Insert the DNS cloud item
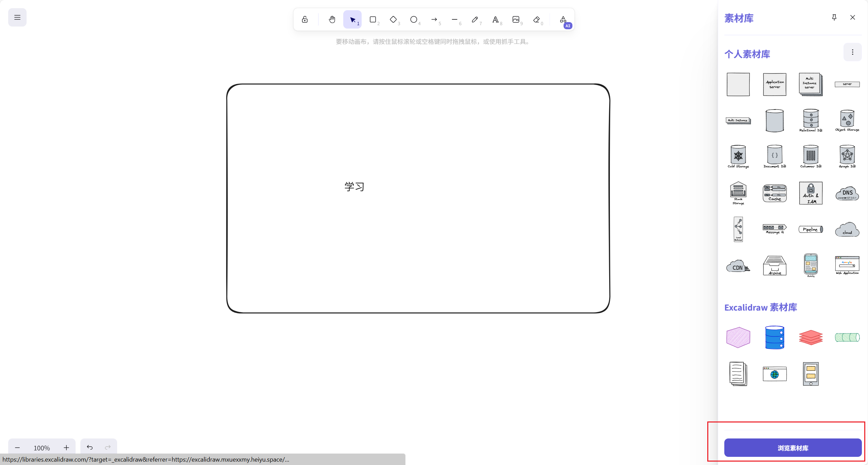The width and height of the screenshot is (868, 465). (x=847, y=193)
